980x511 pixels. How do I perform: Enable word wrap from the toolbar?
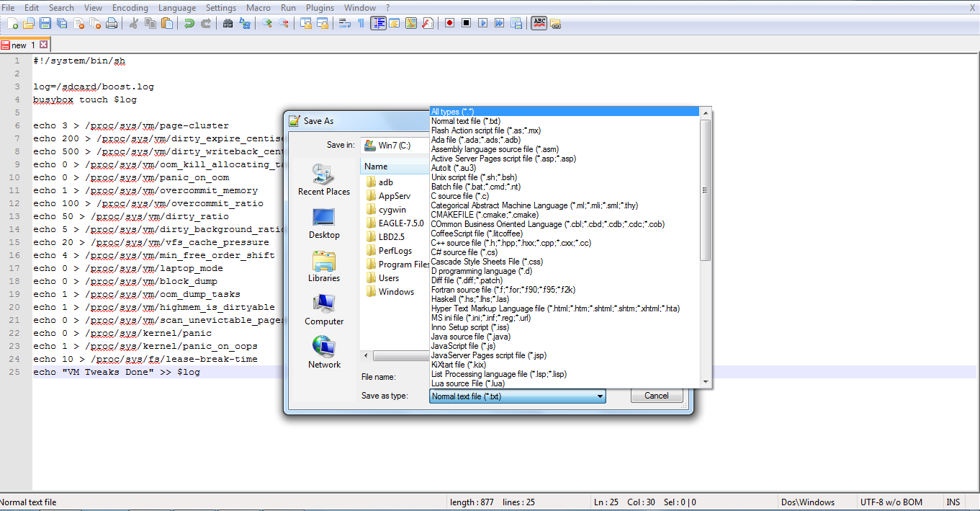point(344,23)
